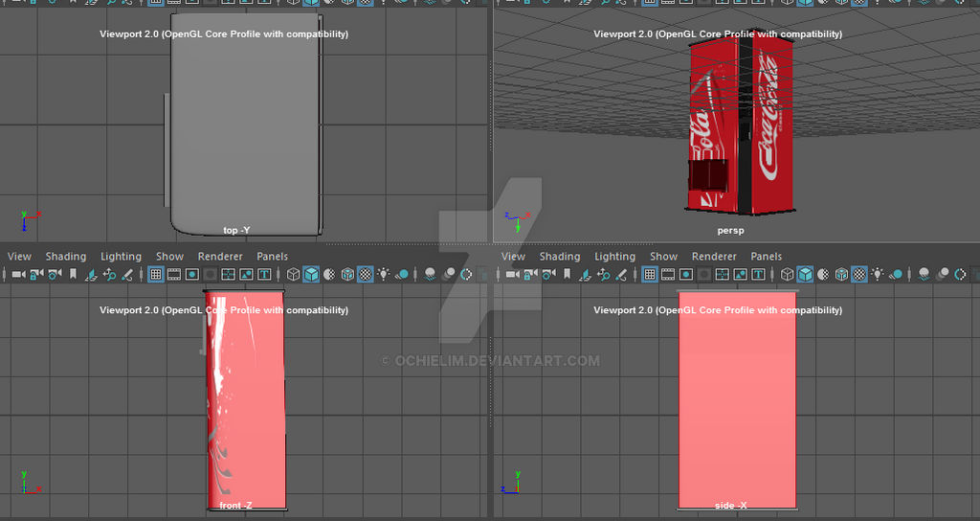
Task: Toggle Wireframe on Shaded in front view panel
Action: tap(347, 274)
